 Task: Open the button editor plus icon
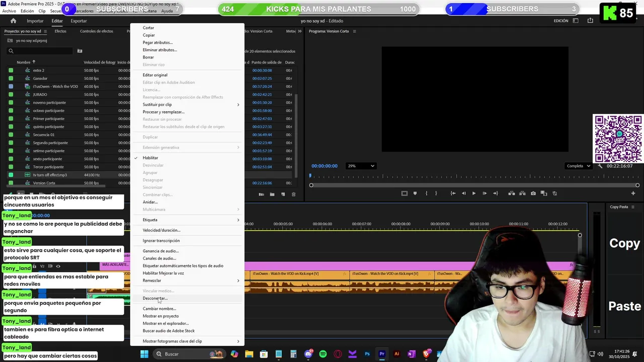click(633, 193)
